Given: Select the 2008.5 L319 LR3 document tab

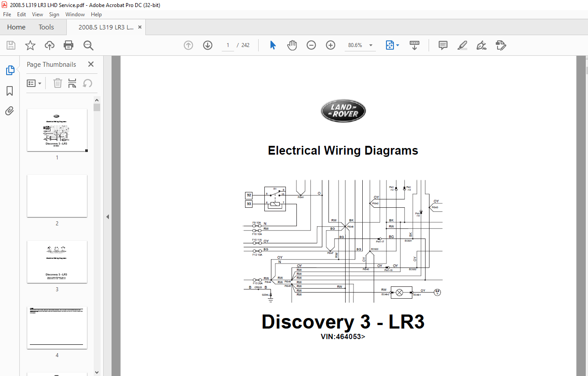Looking at the screenshot, I should click(106, 27).
